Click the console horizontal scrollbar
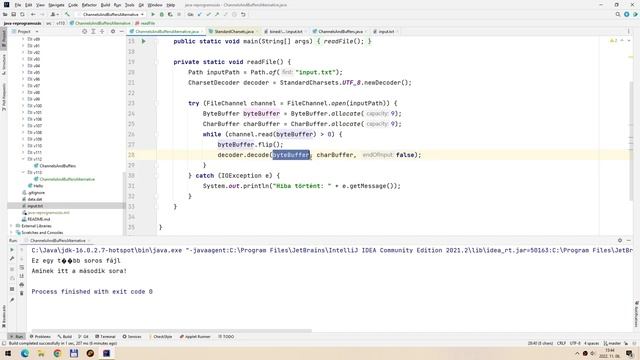 [x=171, y=331]
